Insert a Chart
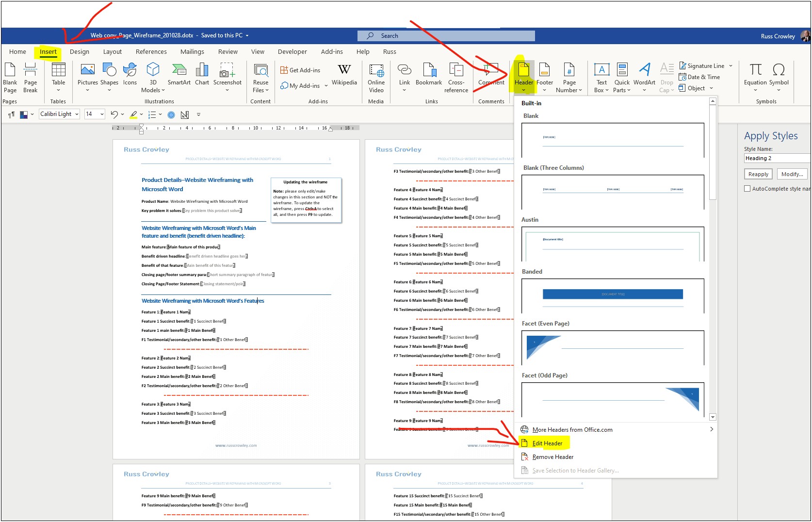 (202, 75)
